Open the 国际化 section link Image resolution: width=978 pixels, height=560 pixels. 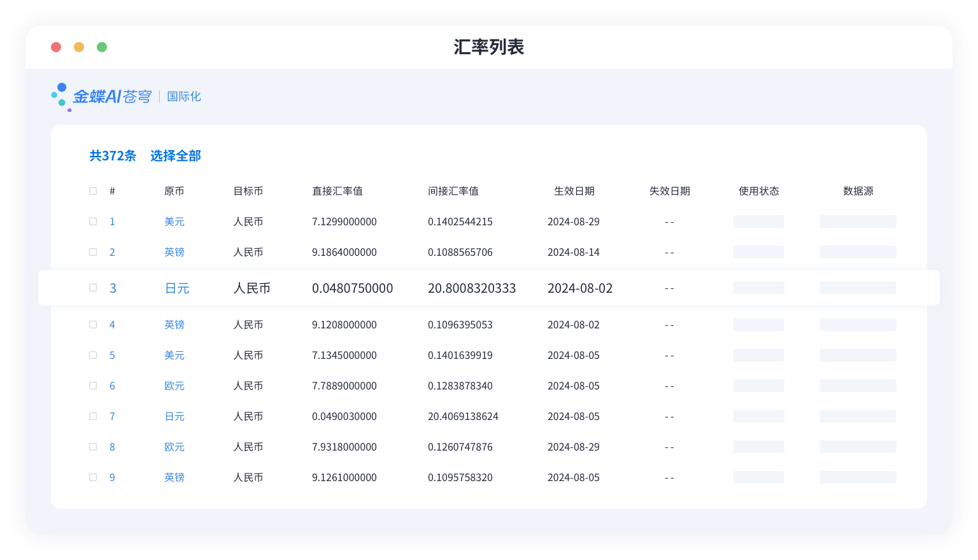coord(183,96)
